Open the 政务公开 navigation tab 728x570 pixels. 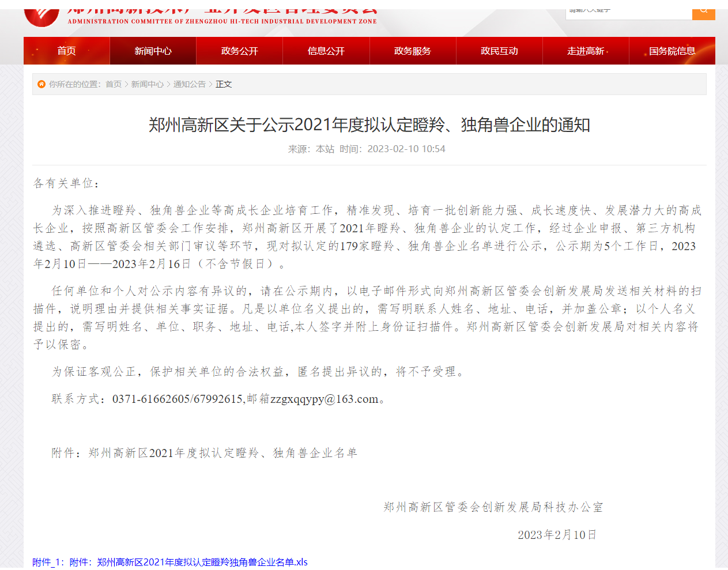coord(240,51)
